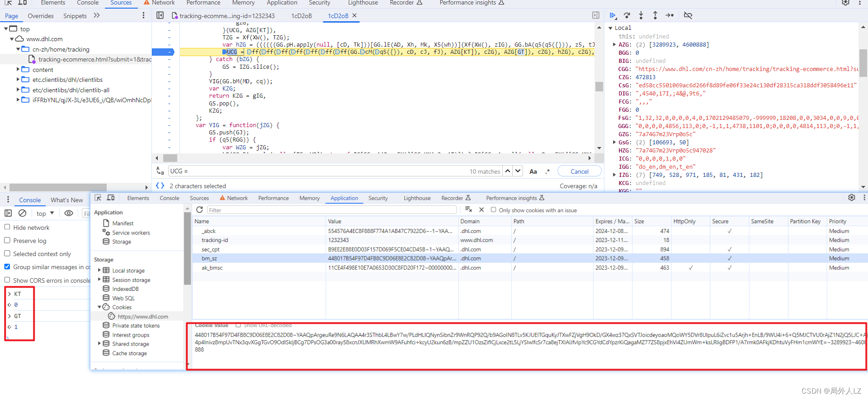The image size is (868, 399).
Task: Open Service workers item
Action: coord(131,233)
